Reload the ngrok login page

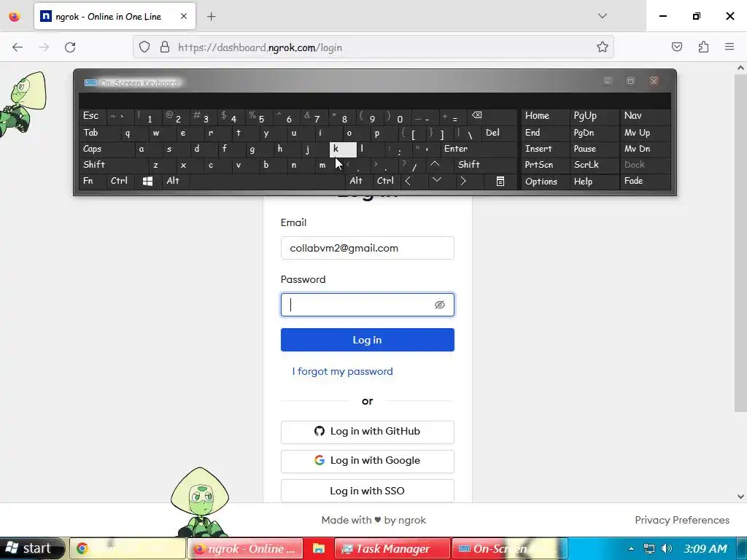[x=70, y=47]
